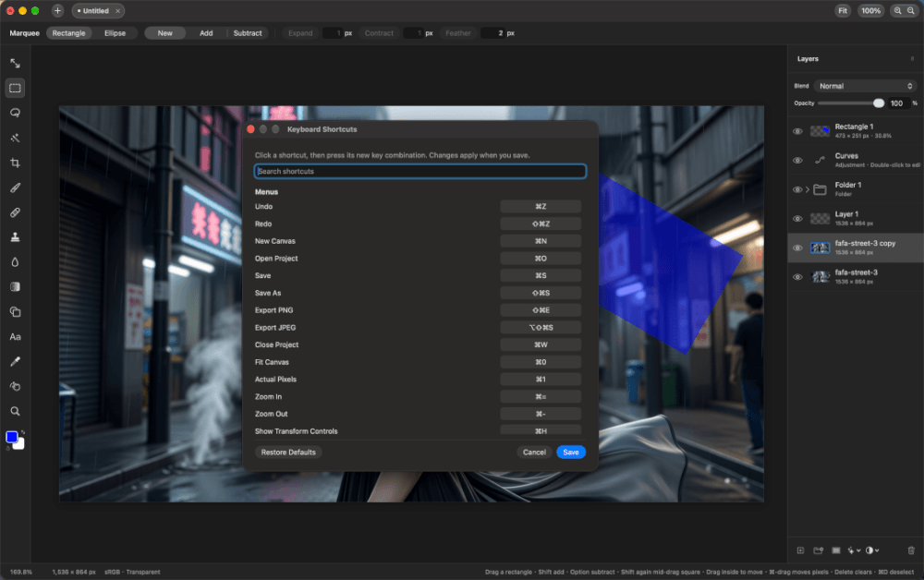Screen dimensions: 924x580
Task: Click Save in Keyboard Shortcuts dialog
Action: click(x=570, y=453)
